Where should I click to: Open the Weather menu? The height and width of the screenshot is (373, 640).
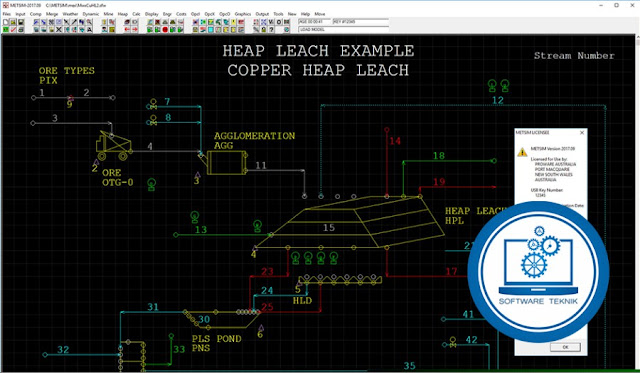[70, 14]
